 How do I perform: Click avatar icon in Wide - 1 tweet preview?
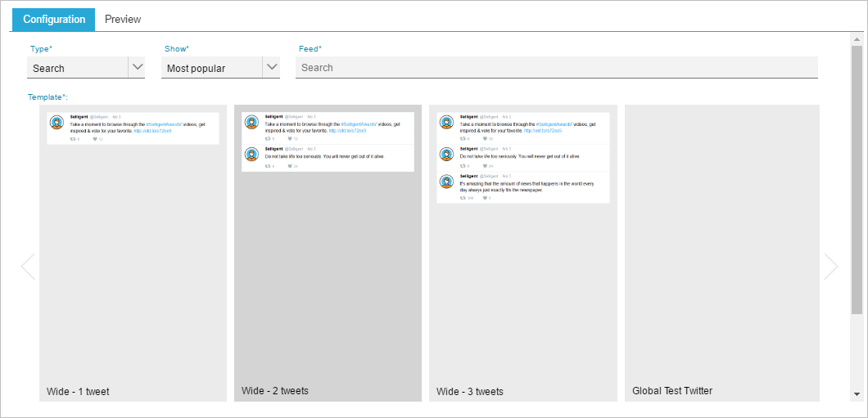(57, 123)
